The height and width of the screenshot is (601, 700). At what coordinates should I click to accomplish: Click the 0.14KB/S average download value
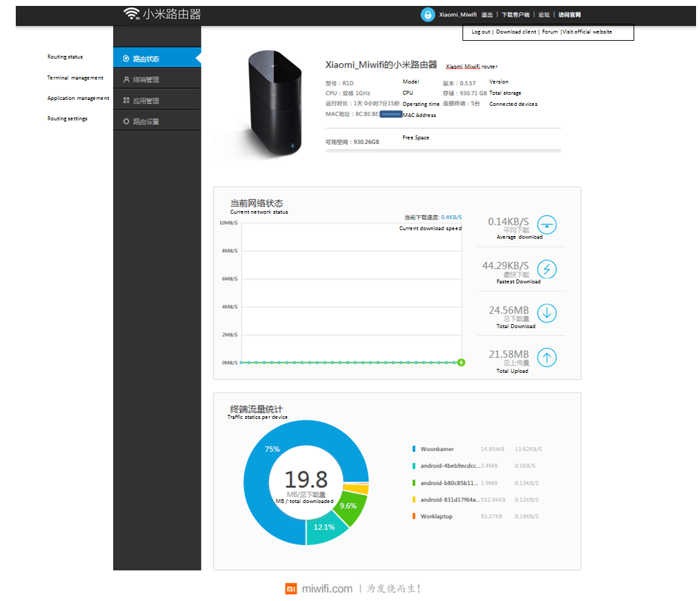point(508,222)
